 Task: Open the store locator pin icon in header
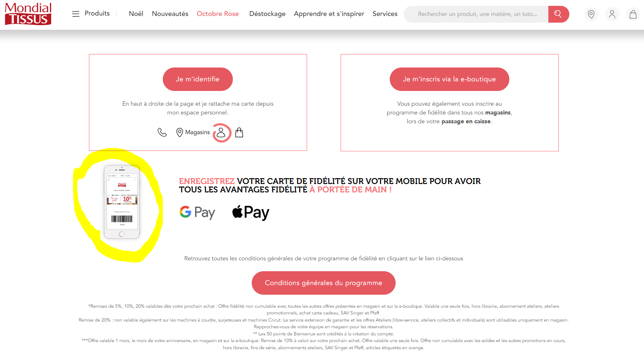591,14
